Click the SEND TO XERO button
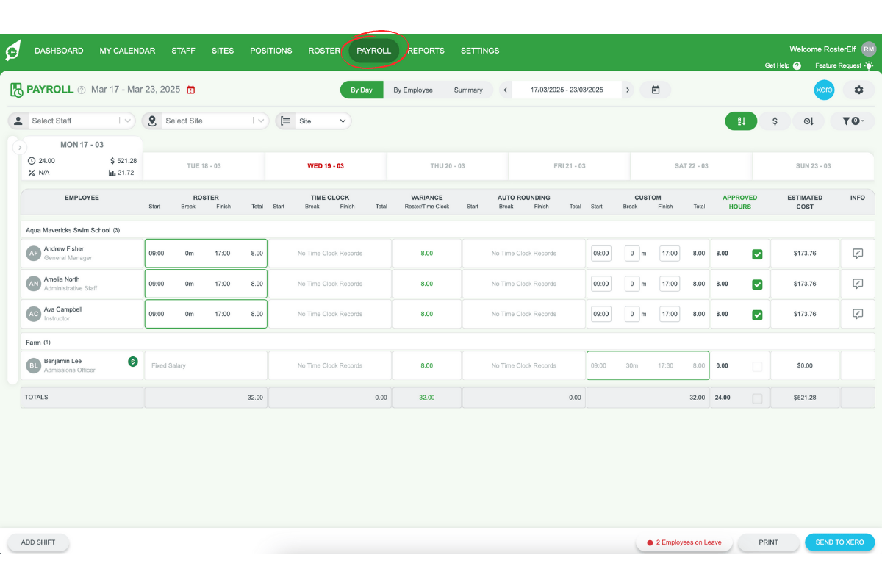 (839, 542)
